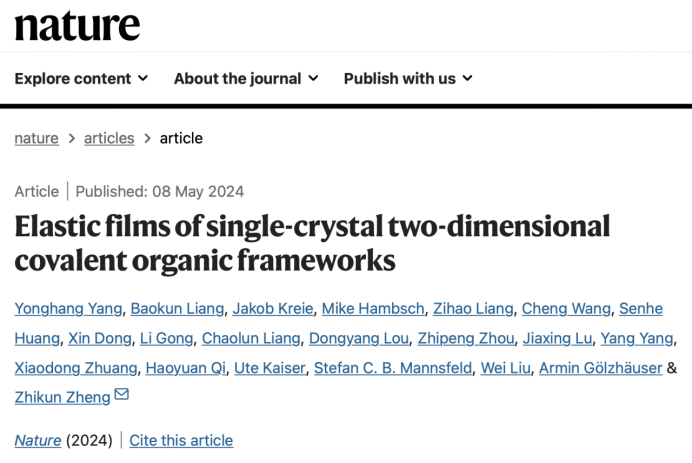Open the About the journal menu
Viewport: 692px width, 463px height.
pos(246,78)
